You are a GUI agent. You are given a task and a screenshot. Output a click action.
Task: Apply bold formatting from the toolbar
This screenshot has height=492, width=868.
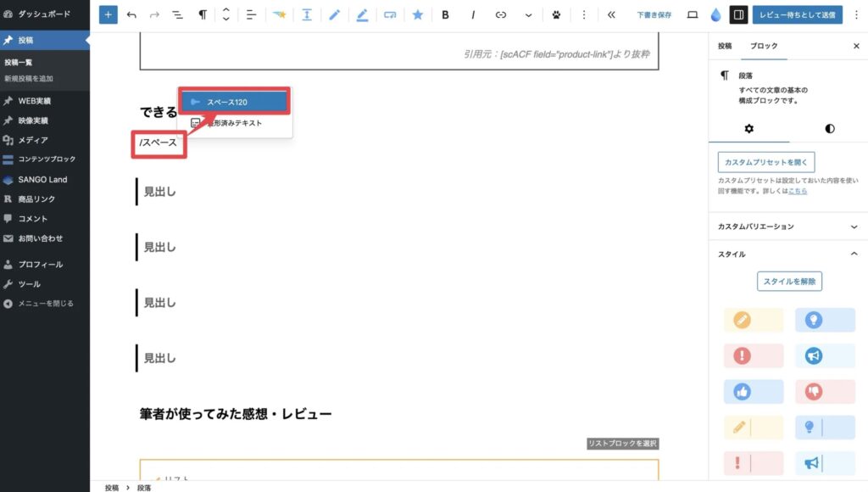point(446,14)
